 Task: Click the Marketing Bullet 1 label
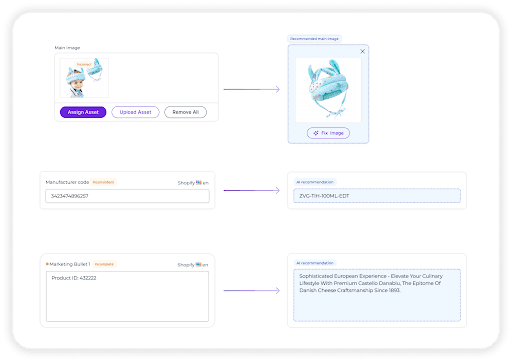[70, 264]
